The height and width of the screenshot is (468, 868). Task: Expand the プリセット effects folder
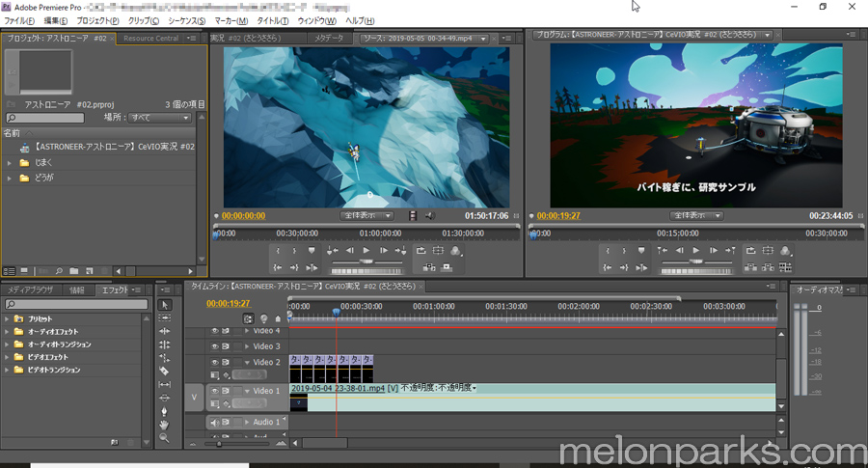pos(7,319)
